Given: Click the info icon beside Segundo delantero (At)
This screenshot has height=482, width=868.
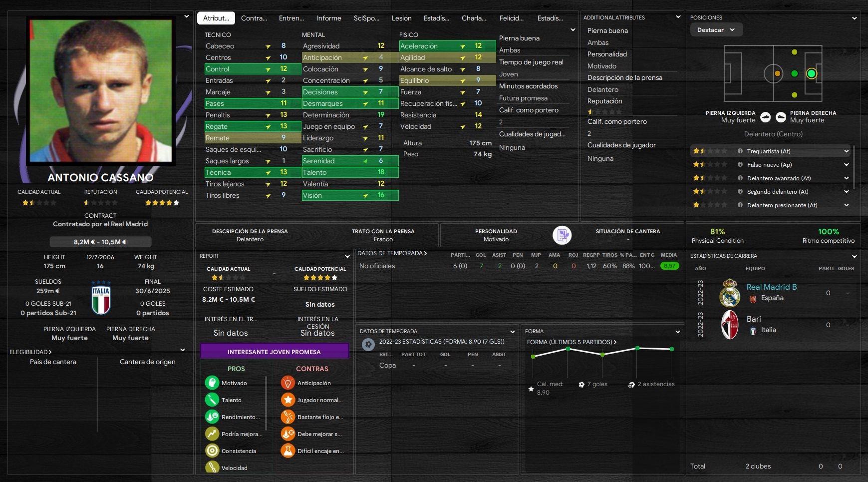Looking at the screenshot, I should point(740,191).
